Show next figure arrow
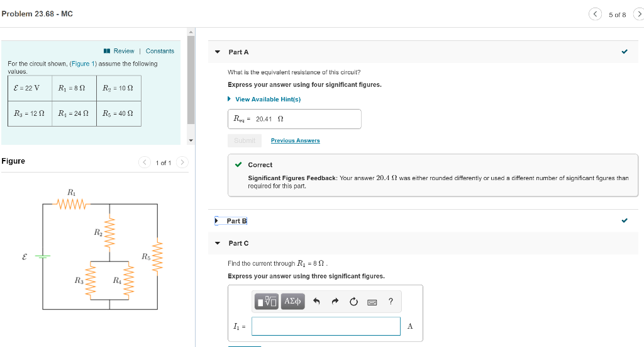 click(x=182, y=162)
